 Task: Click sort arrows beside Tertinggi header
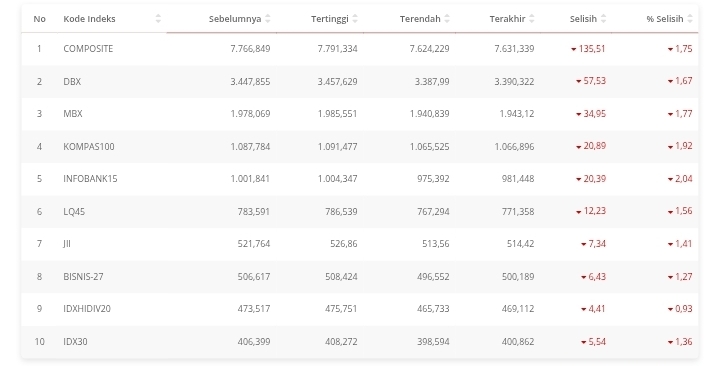[355, 19]
